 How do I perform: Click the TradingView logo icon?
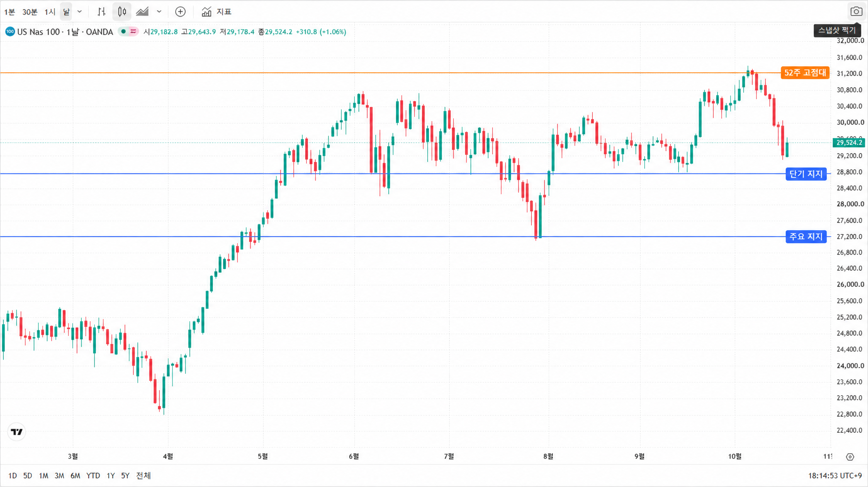click(16, 432)
